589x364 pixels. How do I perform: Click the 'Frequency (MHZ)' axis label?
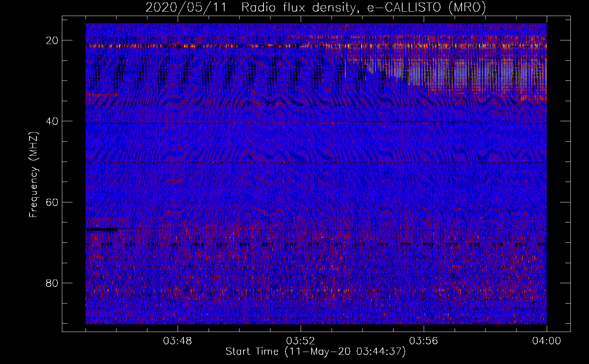click(x=33, y=174)
